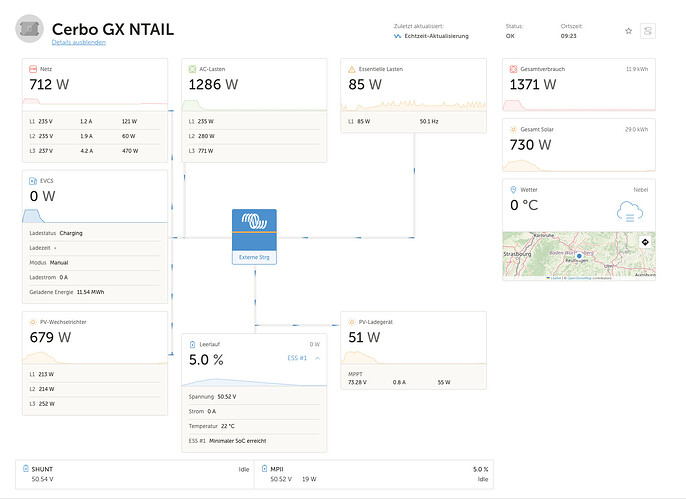The image size is (686, 500).
Task: Click the PV-Wechselrichter sun icon
Action: click(33, 322)
